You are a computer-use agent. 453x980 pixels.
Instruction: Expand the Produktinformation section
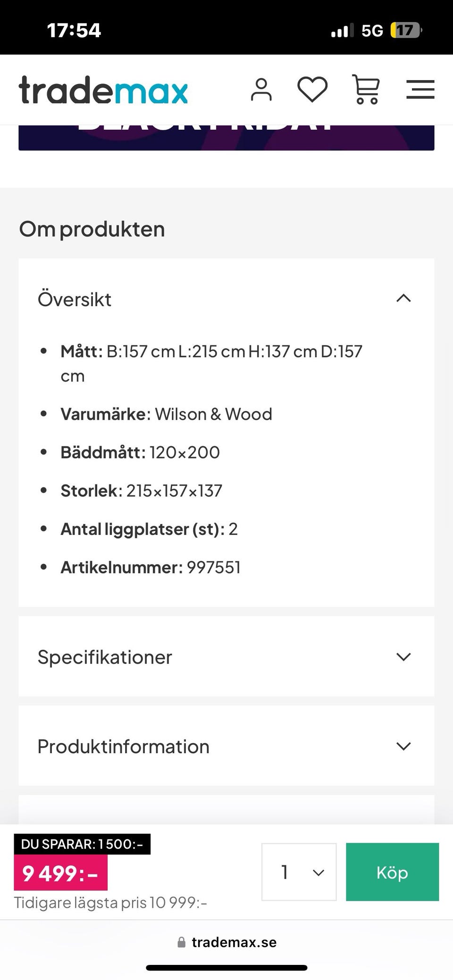tap(403, 746)
